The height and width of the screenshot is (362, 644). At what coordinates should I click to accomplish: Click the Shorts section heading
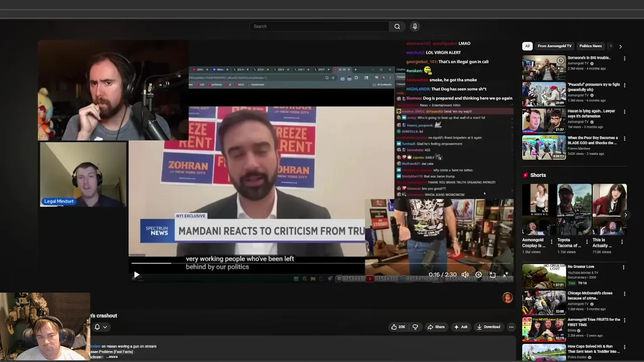(x=538, y=175)
